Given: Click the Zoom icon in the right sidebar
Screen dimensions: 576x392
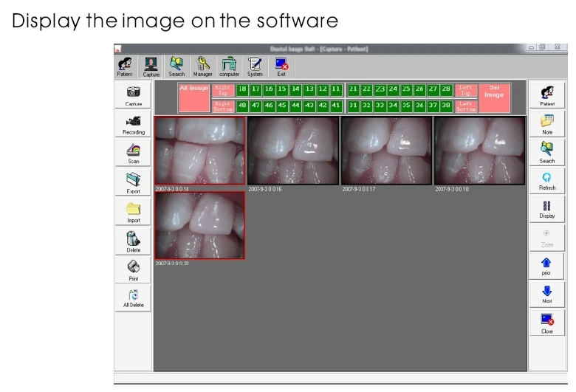Looking at the screenshot, I should pyautogui.click(x=547, y=238).
